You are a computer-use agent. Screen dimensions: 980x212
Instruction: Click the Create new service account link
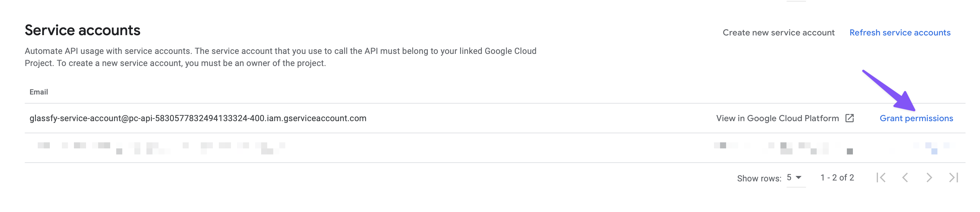778,33
